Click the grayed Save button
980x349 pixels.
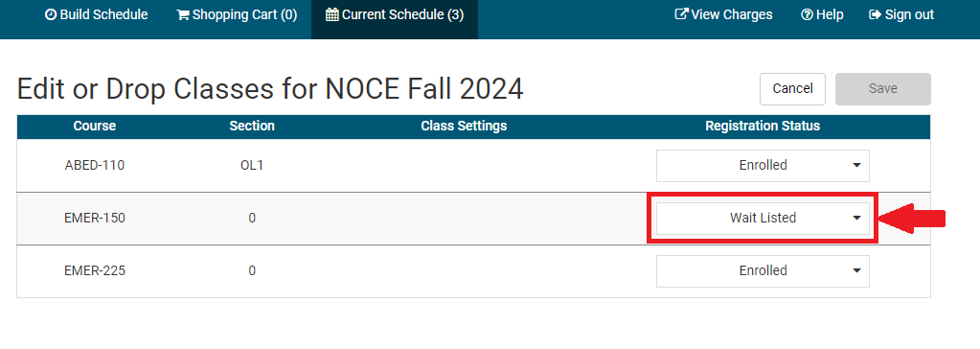[882, 89]
